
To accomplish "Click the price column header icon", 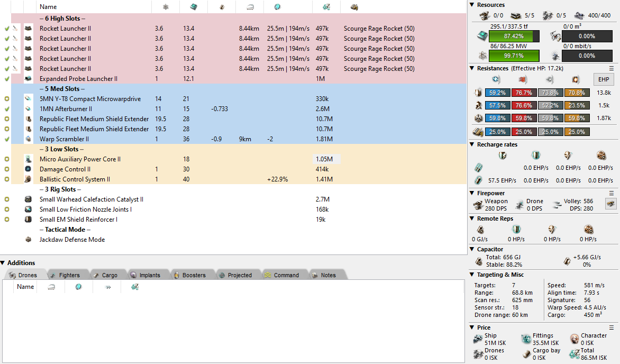I will point(320,7).
